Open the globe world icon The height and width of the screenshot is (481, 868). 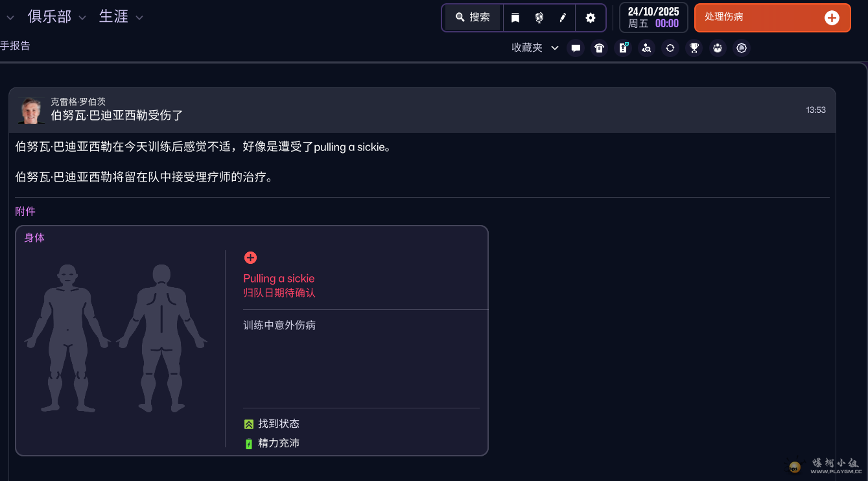point(539,18)
